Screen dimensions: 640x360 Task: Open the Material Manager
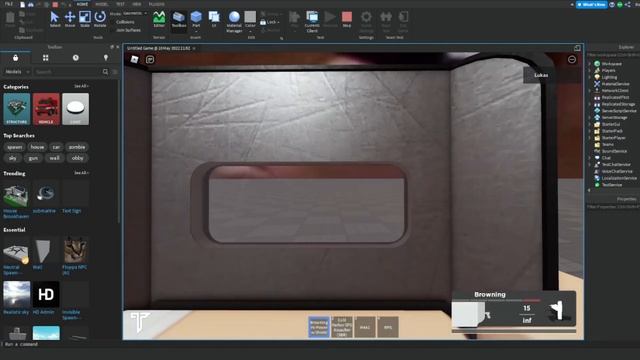point(234,21)
